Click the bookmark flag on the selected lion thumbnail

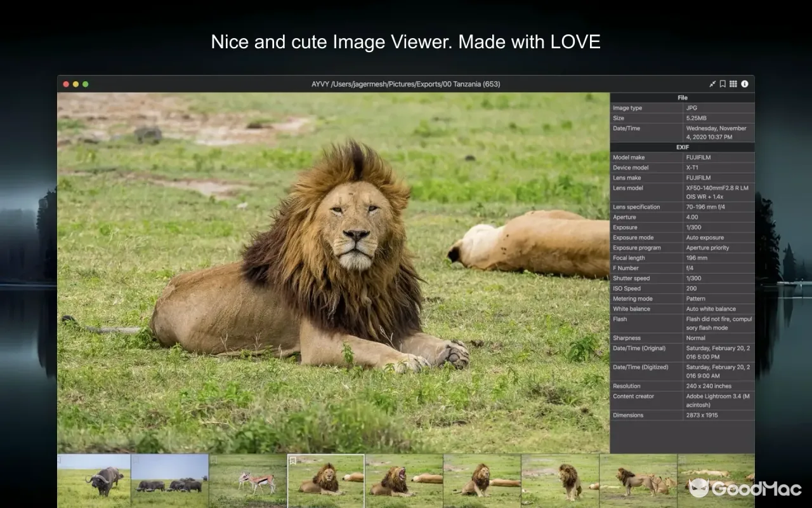[x=292, y=460]
